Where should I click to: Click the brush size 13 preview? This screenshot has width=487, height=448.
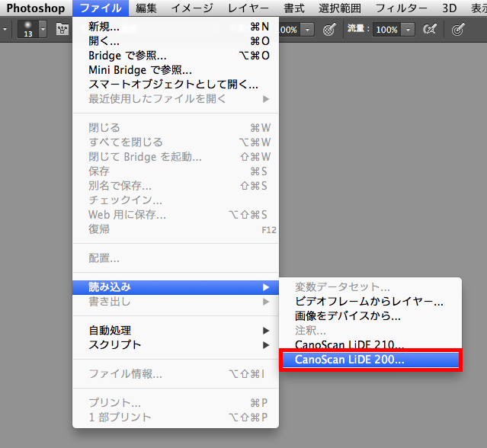point(27,29)
